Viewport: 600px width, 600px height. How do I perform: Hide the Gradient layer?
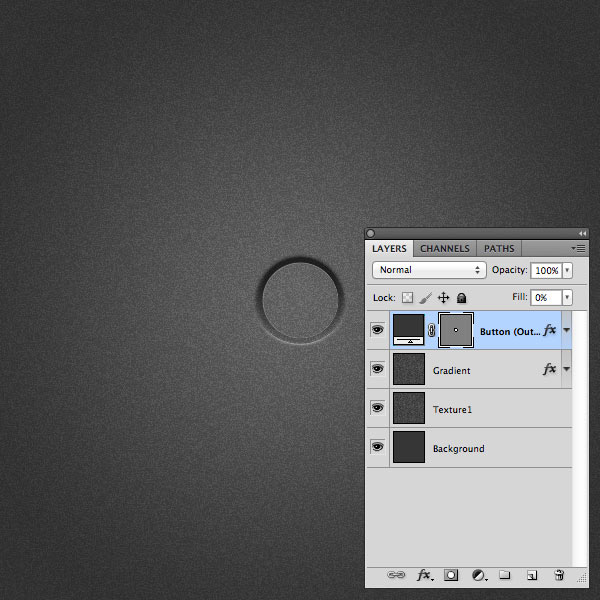[377, 368]
